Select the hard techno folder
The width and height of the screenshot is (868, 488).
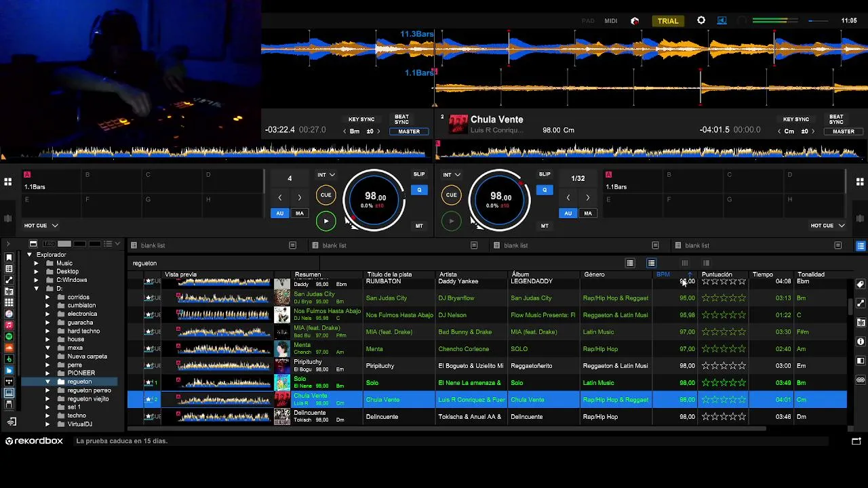(x=83, y=331)
